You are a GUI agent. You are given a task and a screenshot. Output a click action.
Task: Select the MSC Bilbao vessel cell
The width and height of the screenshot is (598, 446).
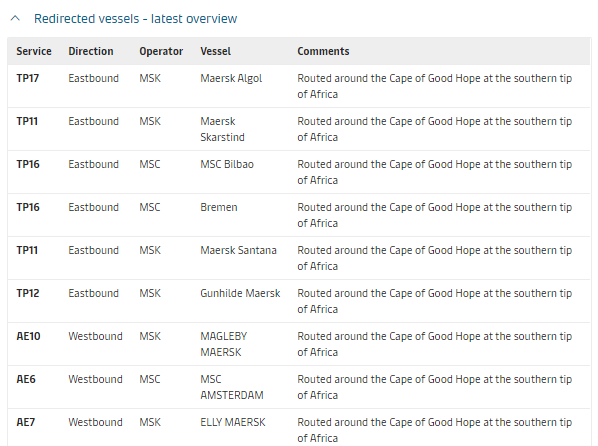227,164
